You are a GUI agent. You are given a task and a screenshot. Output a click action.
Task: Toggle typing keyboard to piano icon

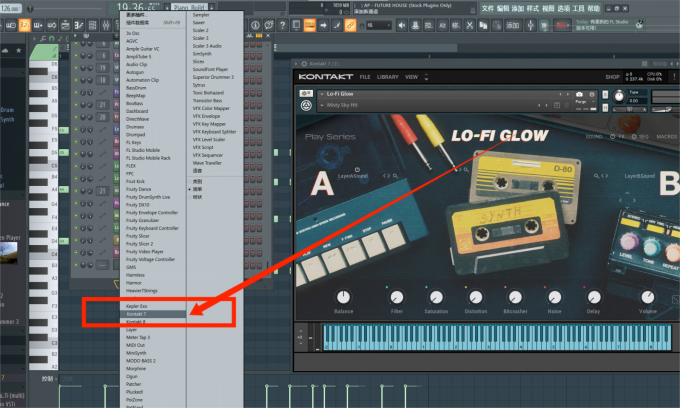point(310,26)
